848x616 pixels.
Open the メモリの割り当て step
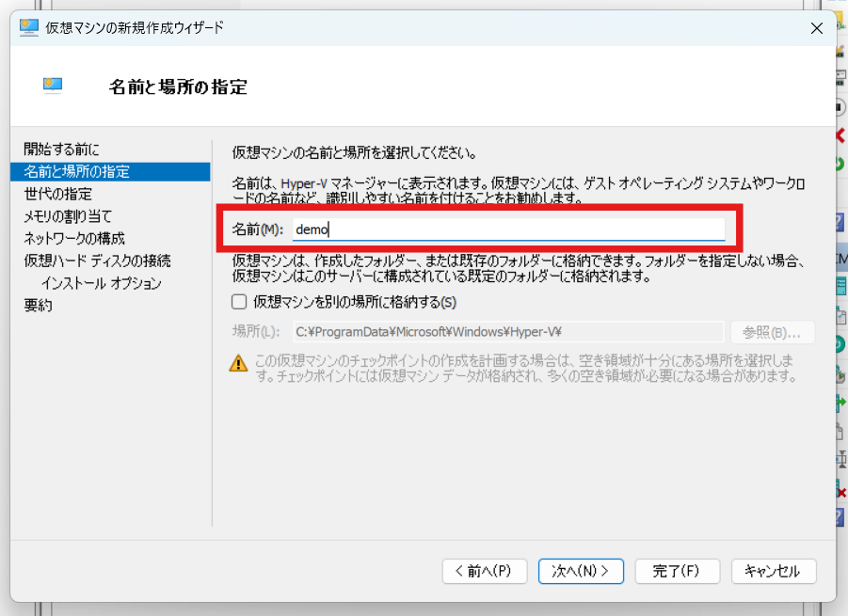click(x=68, y=216)
